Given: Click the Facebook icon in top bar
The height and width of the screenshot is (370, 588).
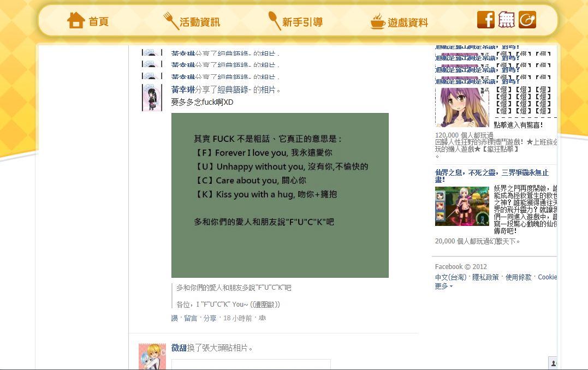Looking at the screenshot, I should tap(485, 20).
